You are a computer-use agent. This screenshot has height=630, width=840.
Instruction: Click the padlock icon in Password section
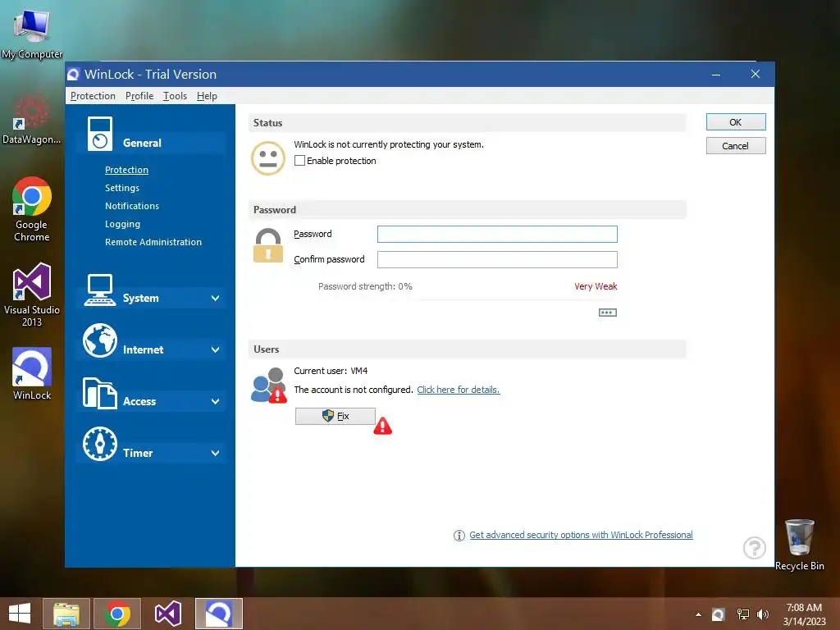click(268, 245)
